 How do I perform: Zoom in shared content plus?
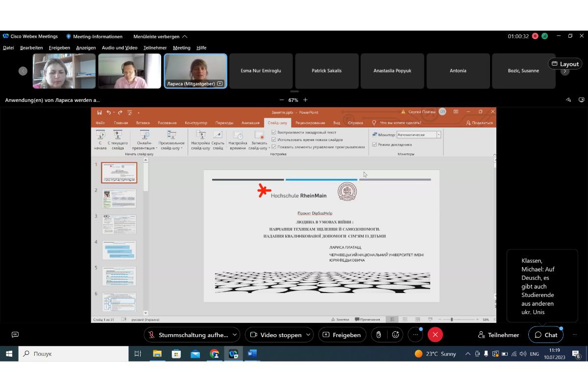pyautogui.click(x=305, y=100)
